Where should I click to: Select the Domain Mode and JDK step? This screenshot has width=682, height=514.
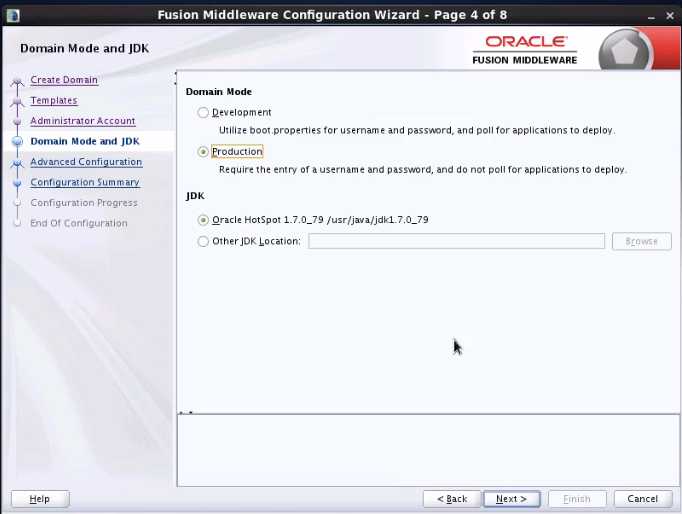tap(85, 141)
